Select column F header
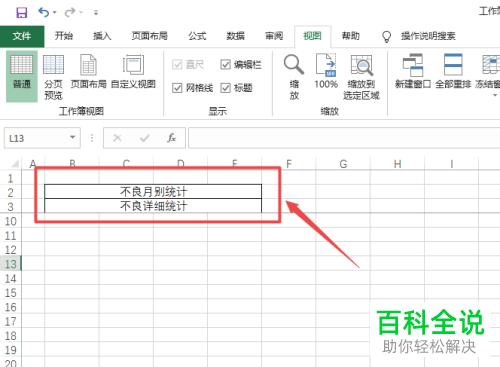 tap(289, 164)
